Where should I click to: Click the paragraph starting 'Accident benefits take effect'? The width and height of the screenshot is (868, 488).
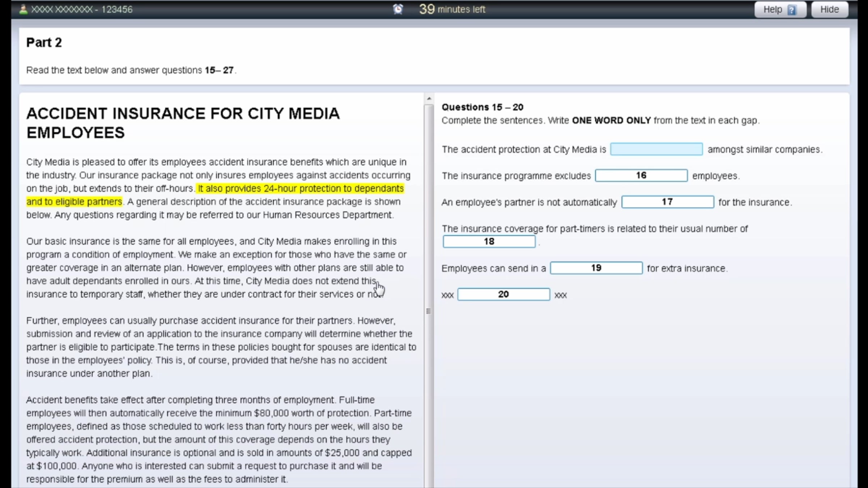point(219,439)
